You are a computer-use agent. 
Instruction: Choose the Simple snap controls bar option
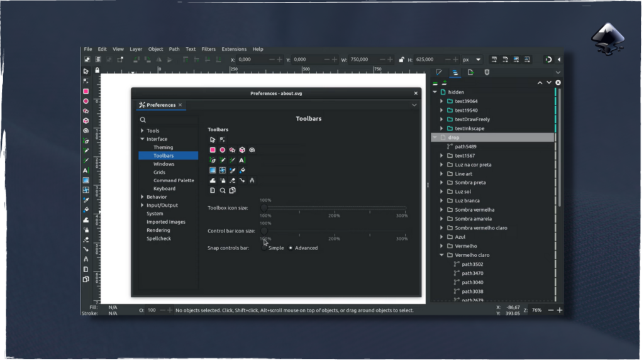point(273,248)
